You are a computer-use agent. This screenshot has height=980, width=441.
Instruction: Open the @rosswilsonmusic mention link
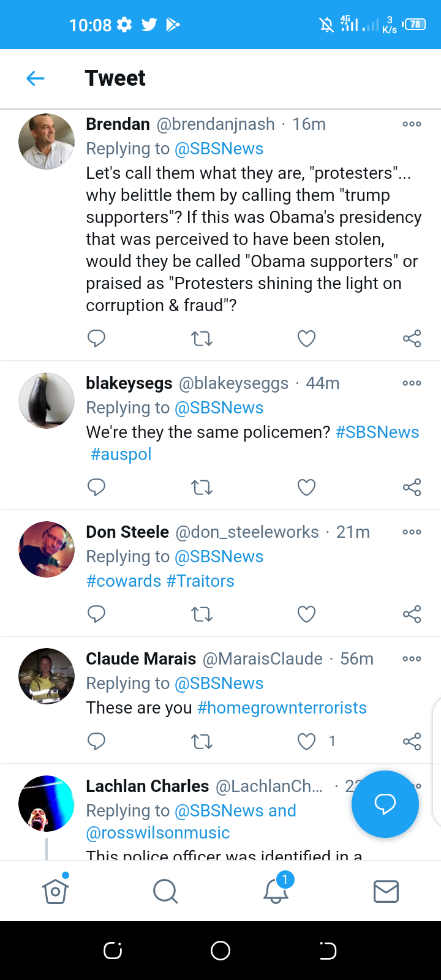tap(158, 833)
